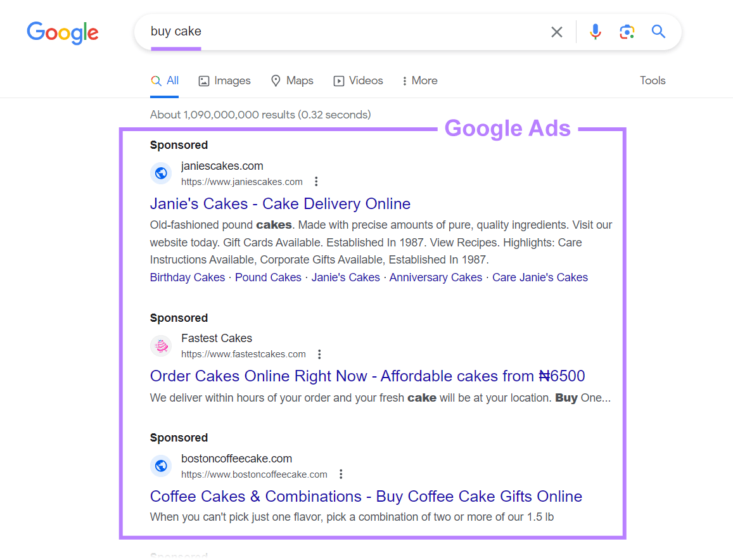Open the Birthday Cakes sitelink
This screenshot has height=560, width=733.
187,277
